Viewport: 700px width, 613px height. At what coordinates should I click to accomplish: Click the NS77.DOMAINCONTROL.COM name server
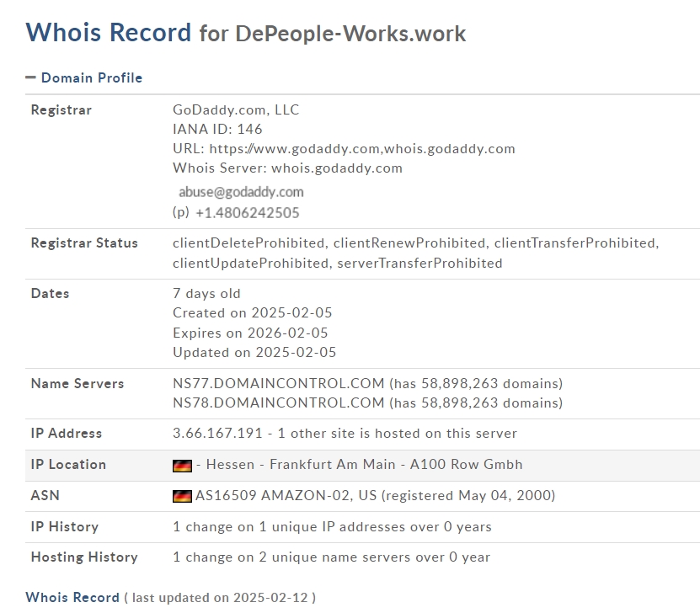coord(279,383)
